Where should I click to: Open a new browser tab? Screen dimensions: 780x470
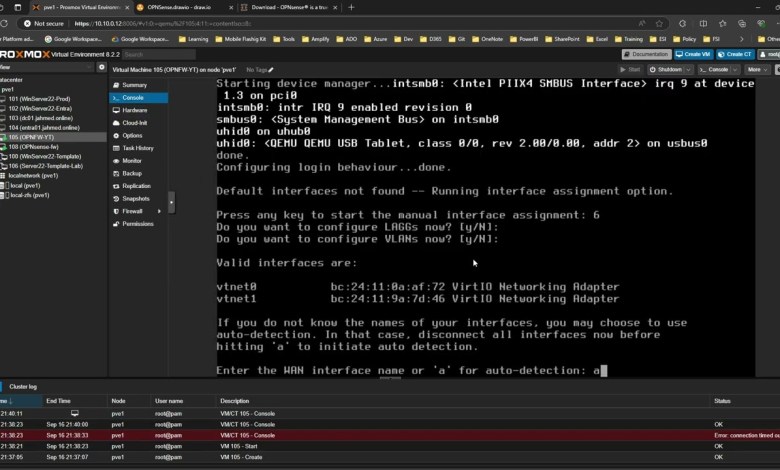pos(351,7)
